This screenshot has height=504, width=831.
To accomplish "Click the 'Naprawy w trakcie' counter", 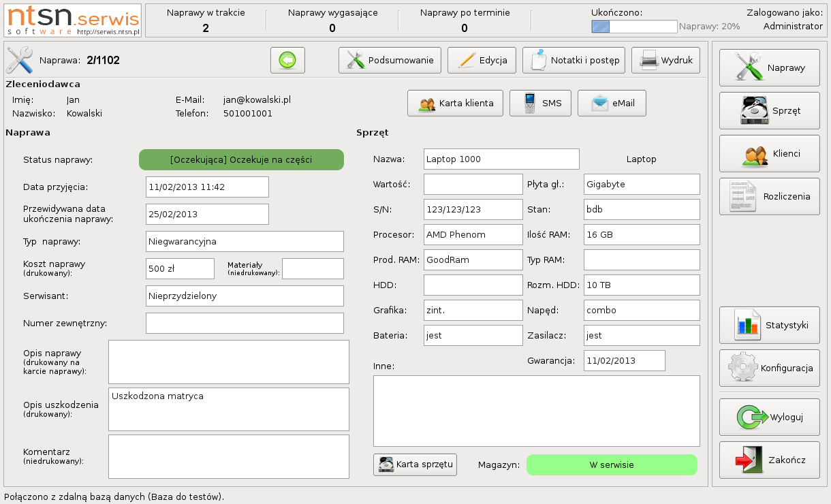I will [x=206, y=20].
